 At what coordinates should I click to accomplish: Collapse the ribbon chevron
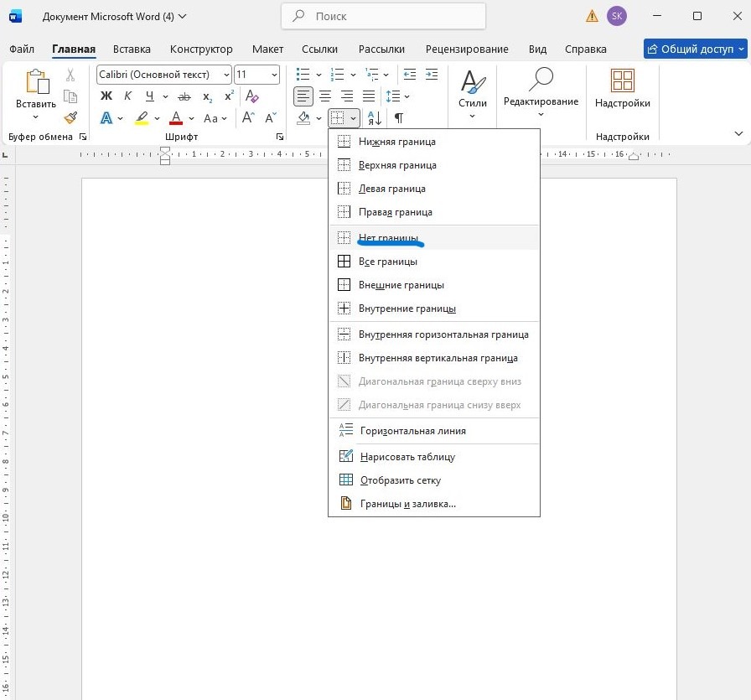738,133
